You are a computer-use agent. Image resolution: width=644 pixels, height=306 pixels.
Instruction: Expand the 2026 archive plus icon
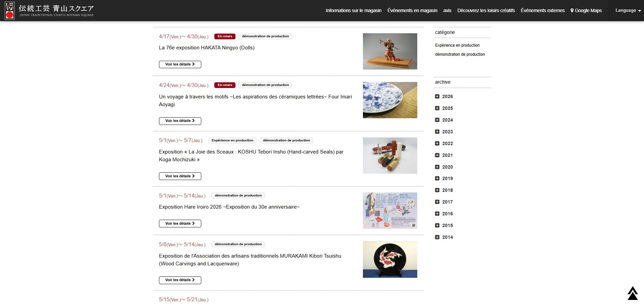point(437,96)
